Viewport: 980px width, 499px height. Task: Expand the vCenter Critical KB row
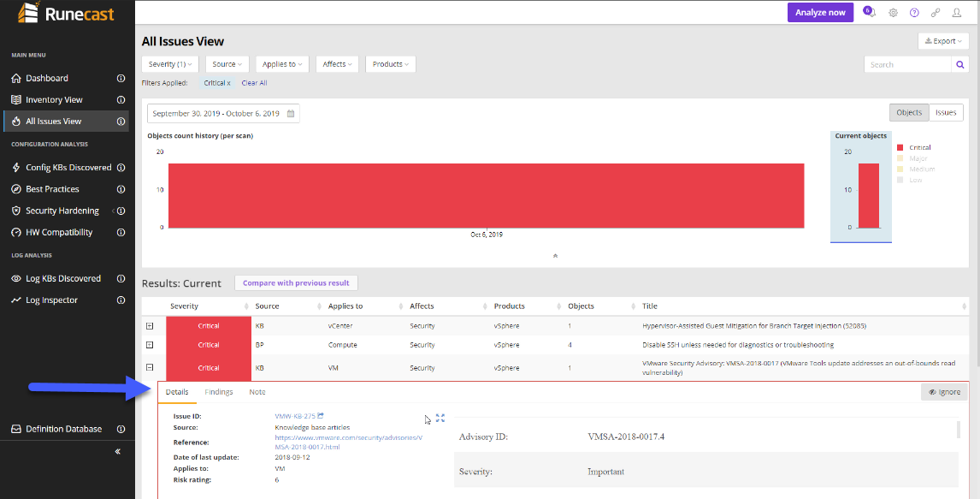coord(150,326)
